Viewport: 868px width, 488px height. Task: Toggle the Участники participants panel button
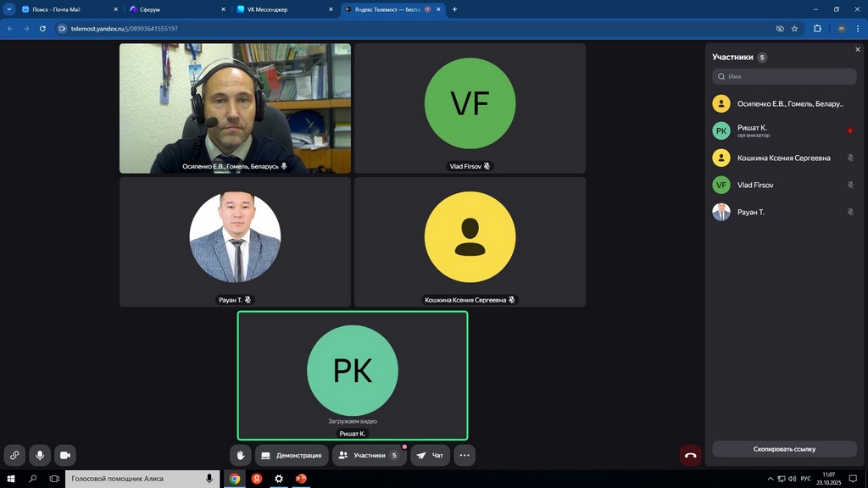[369, 455]
